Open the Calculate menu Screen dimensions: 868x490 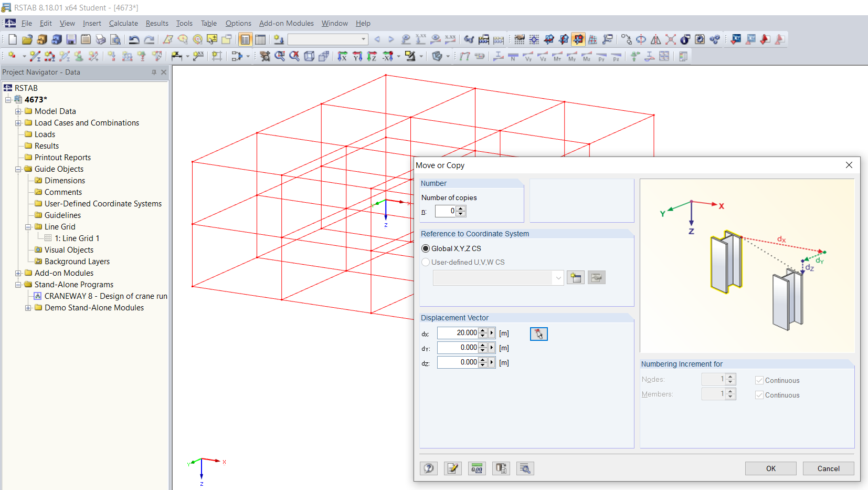(123, 23)
